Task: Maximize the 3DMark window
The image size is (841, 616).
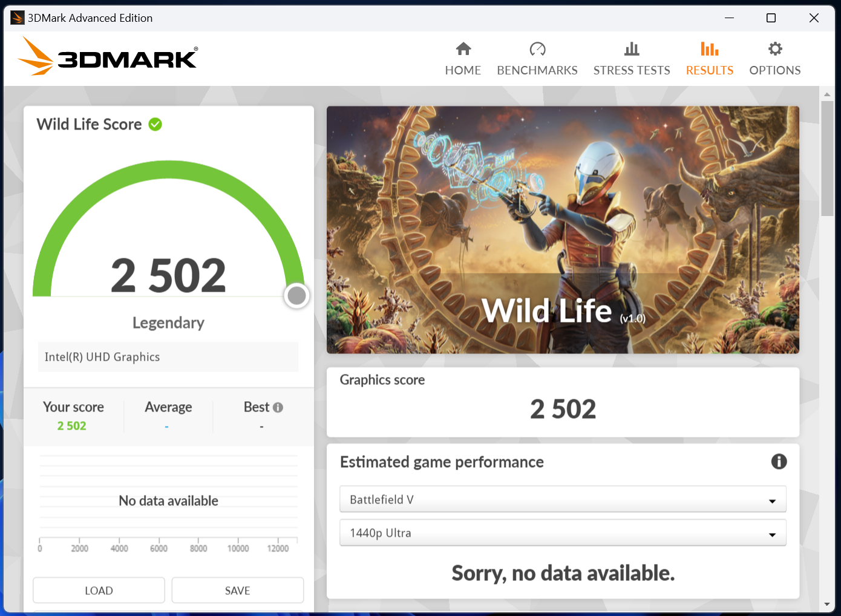Action: [x=771, y=18]
